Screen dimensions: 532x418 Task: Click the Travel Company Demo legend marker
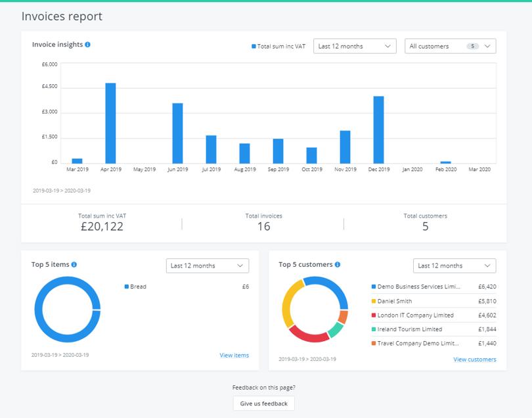point(374,343)
